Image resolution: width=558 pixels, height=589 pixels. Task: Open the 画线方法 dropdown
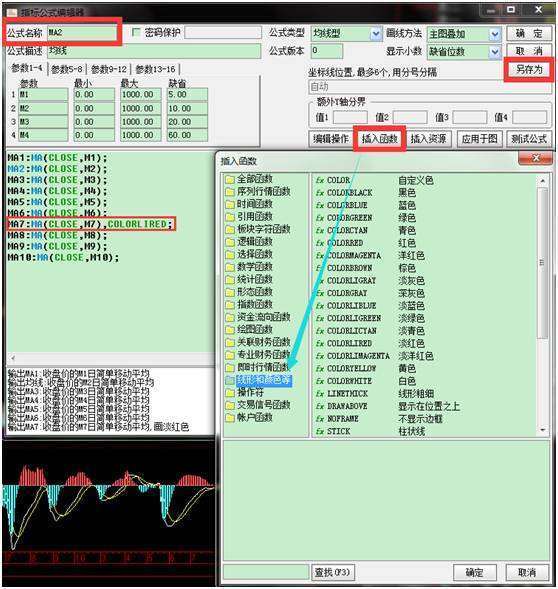[495, 34]
